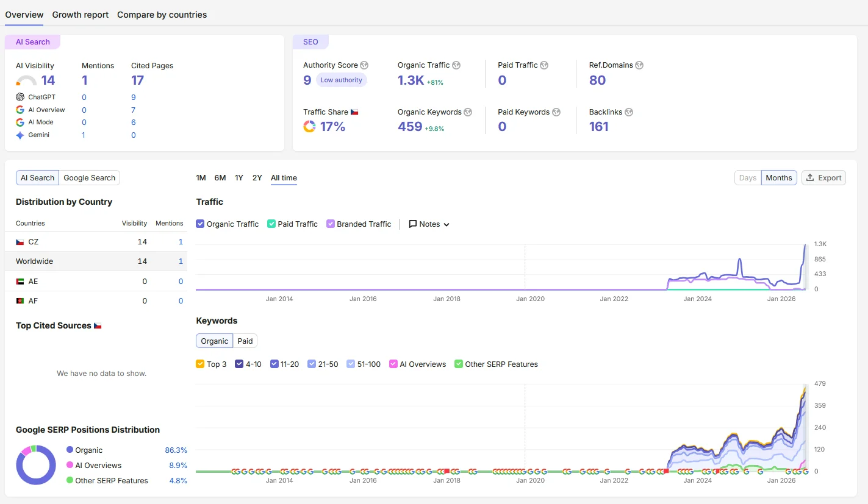Screen dimensions: 868x504
Task: Click the Afghanistan flag in the AF row
Action: (x=20, y=300)
